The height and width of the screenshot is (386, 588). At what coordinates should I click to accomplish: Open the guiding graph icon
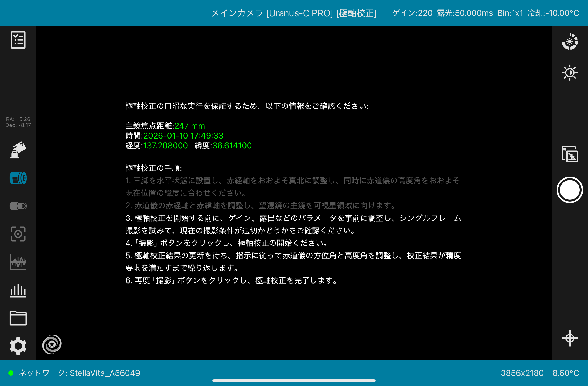click(x=18, y=262)
